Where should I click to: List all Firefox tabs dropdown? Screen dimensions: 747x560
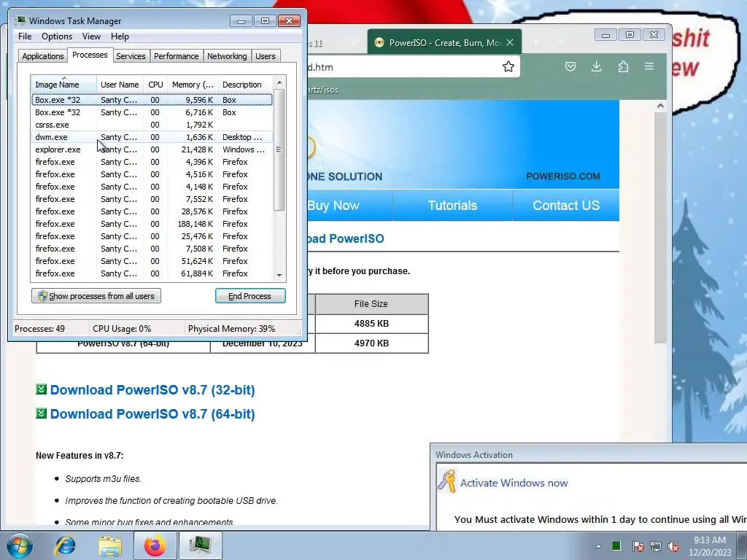tap(561, 42)
